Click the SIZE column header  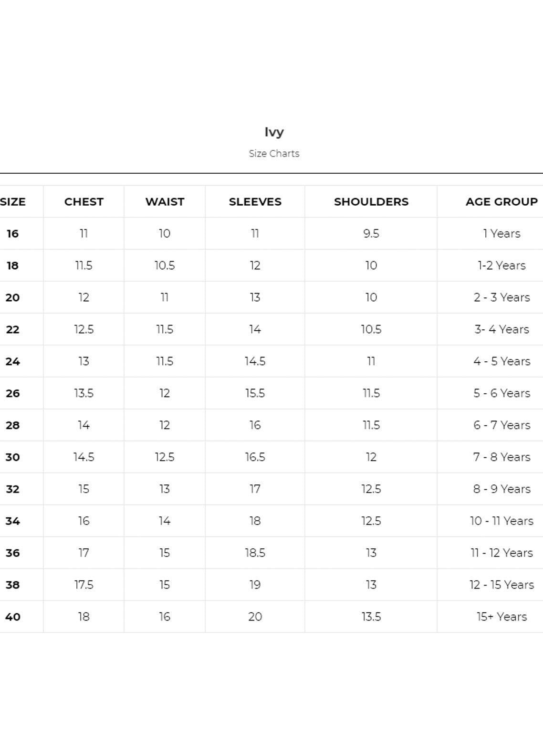point(13,202)
